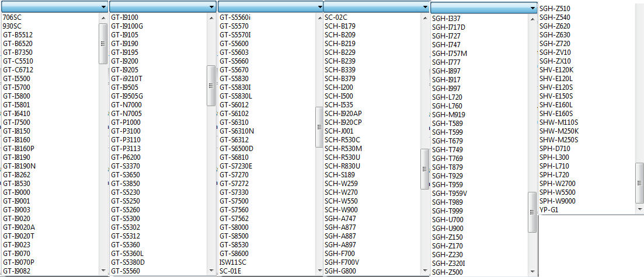The image size is (644, 277).
Task: Pick the GT-i9210T model
Action: coord(127,78)
